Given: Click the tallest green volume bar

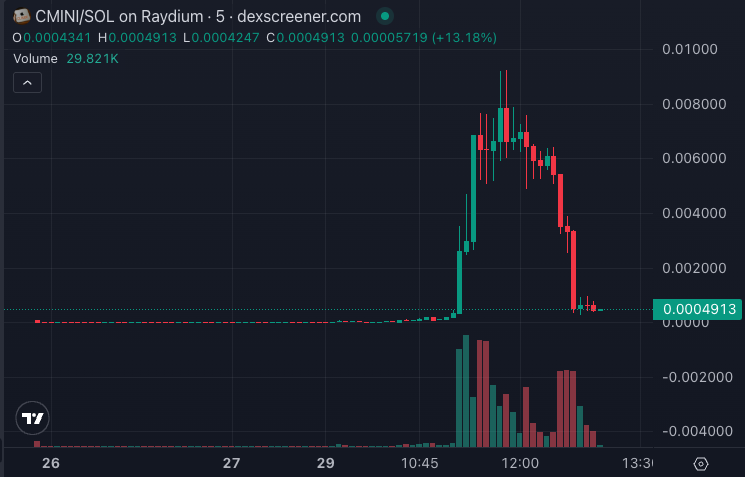Looking at the screenshot, I should pos(466,391).
